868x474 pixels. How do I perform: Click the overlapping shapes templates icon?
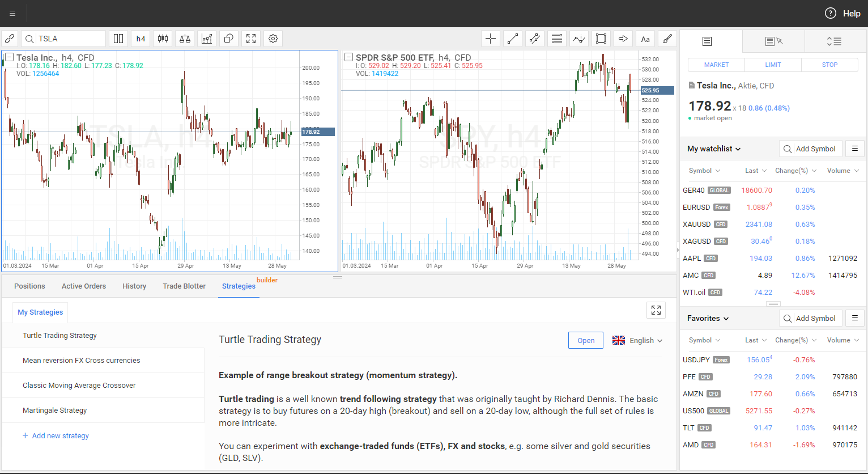click(229, 39)
